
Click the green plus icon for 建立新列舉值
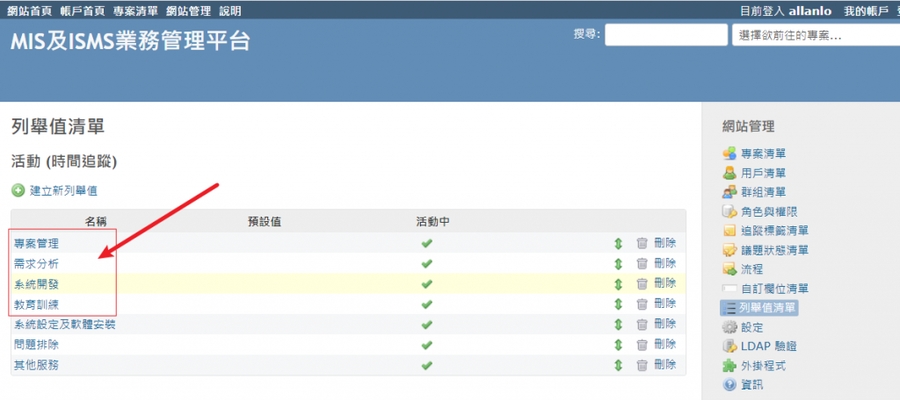tap(18, 190)
